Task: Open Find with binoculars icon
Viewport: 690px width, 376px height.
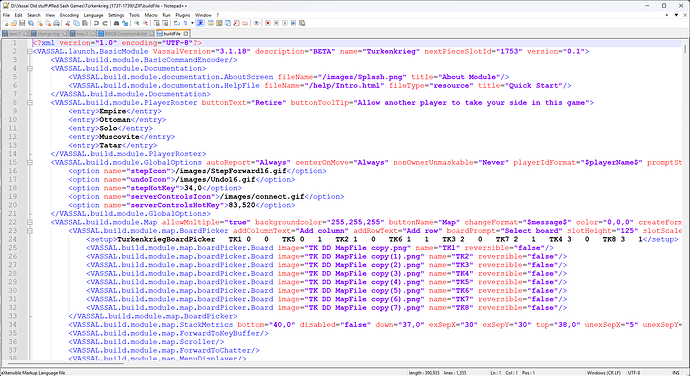Action: tap(116, 23)
